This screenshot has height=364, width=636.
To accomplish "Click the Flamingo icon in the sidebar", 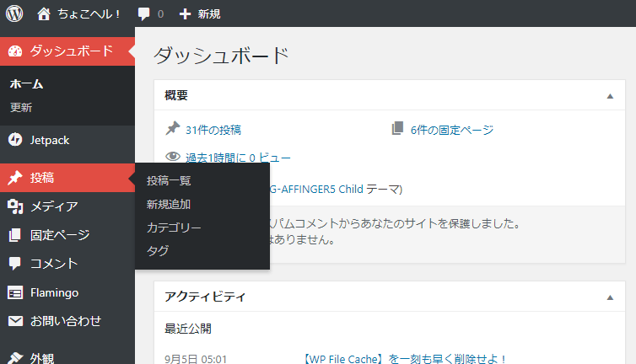I will 15,292.
